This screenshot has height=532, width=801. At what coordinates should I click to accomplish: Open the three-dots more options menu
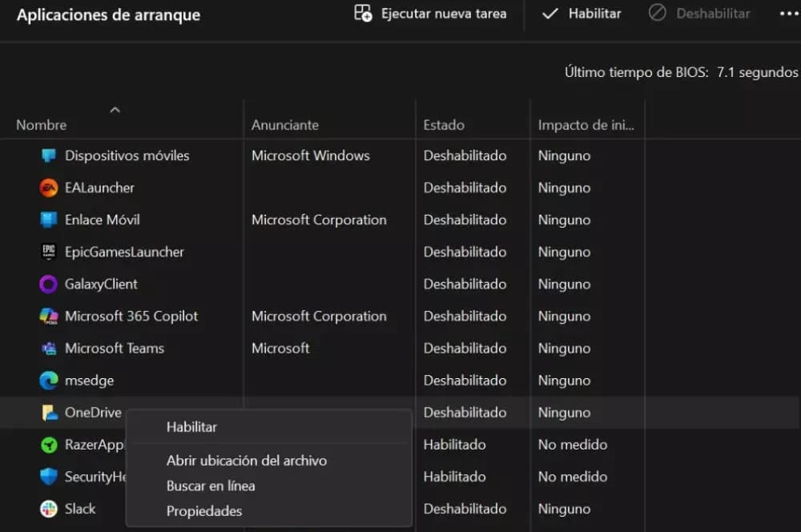click(x=787, y=14)
